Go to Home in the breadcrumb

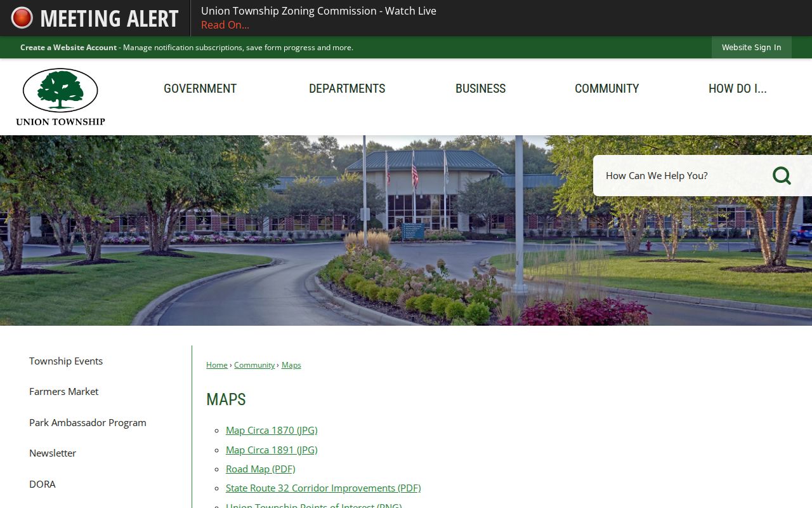pos(217,365)
